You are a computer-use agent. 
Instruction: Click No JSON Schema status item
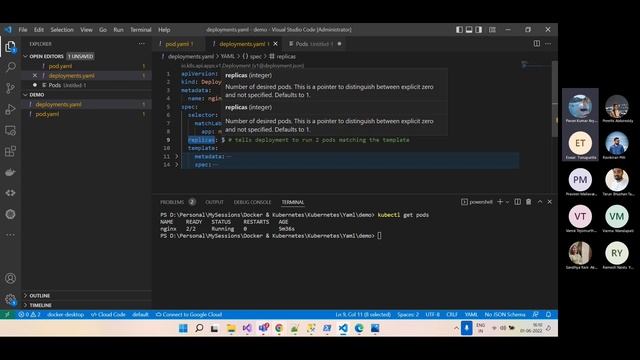(505, 315)
